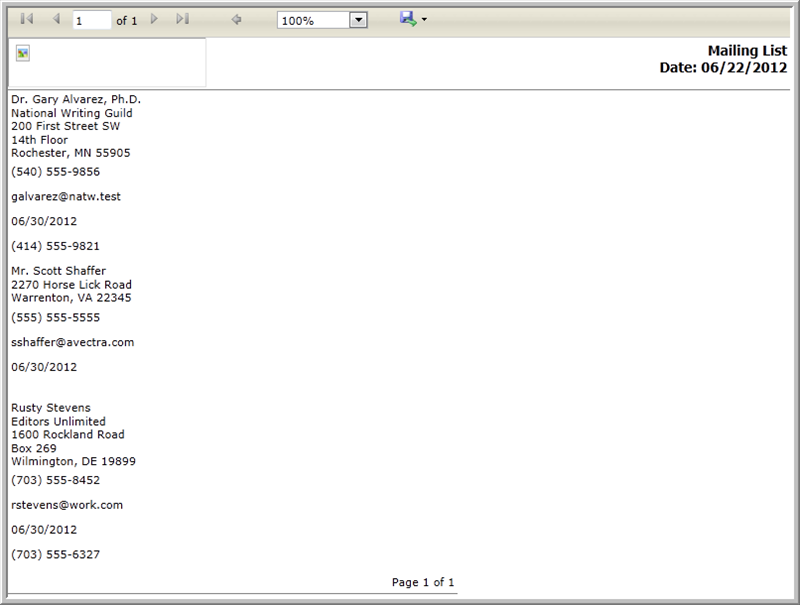The image size is (800, 605).
Task: Click Dr. Gary Alvarez, Ph.D. name
Action: pos(76,99)
